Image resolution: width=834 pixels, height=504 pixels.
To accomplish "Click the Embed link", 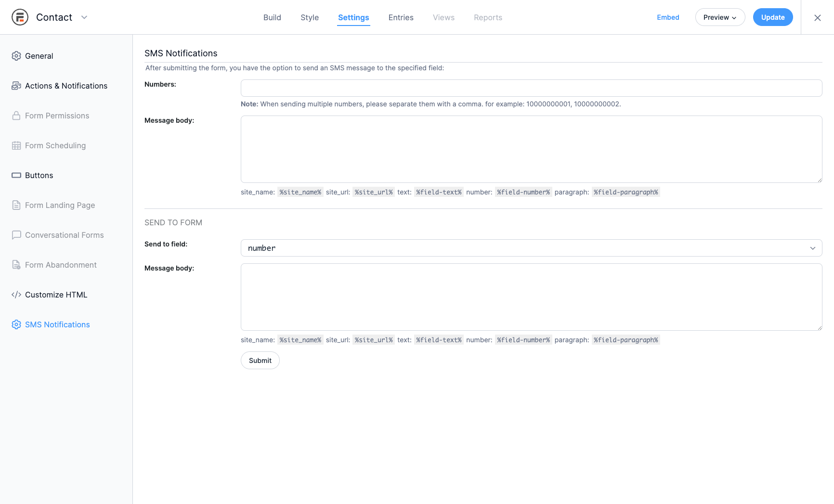I will [668, 17].
